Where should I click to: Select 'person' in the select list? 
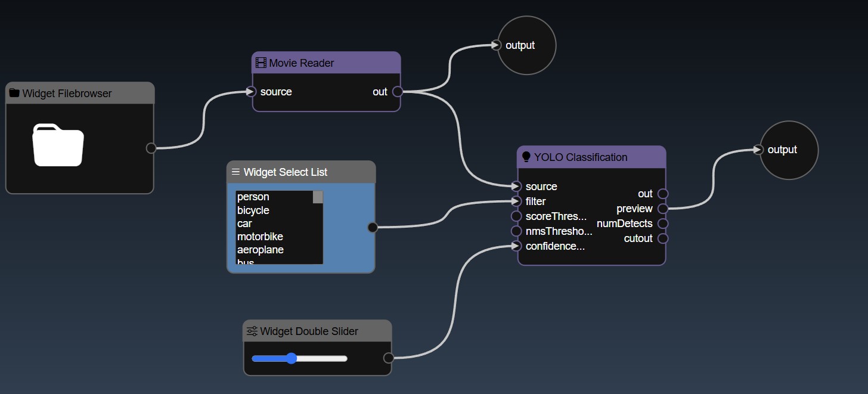pyautogui.click(x=253, y=197)
